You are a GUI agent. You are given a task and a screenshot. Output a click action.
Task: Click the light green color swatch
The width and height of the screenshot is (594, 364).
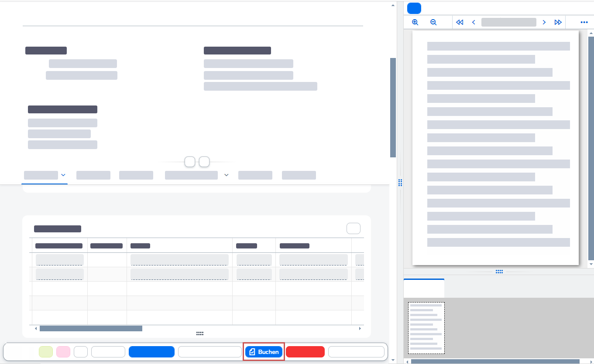pyautogui.click(x=46, y=352)
